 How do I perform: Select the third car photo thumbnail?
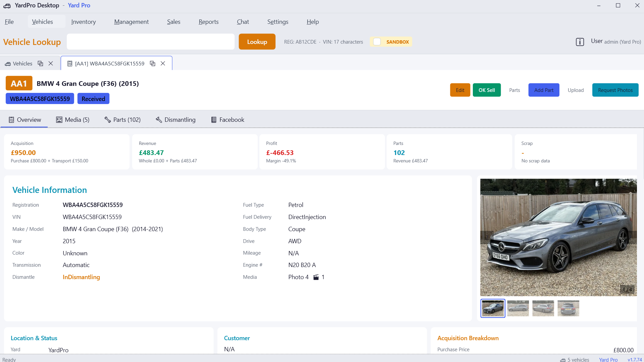click(x=543, y=308)
